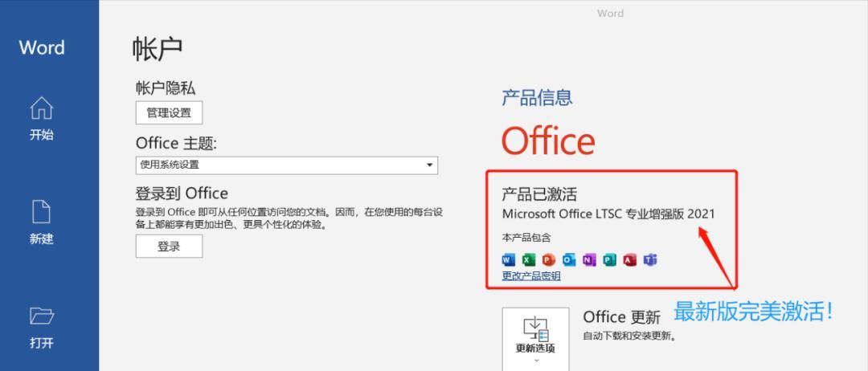Viewport: 868px width, 371px height.
Task: Click the 更改产品密钥 link
Action: [531, 275]
